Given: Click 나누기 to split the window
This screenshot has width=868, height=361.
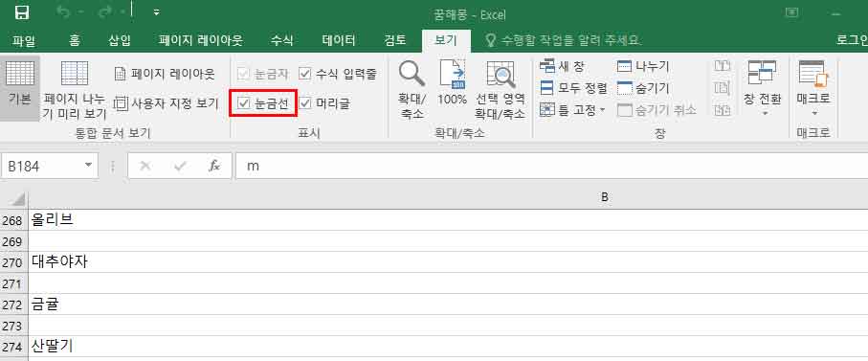Looking at the screenshot, I should (643, 66).
